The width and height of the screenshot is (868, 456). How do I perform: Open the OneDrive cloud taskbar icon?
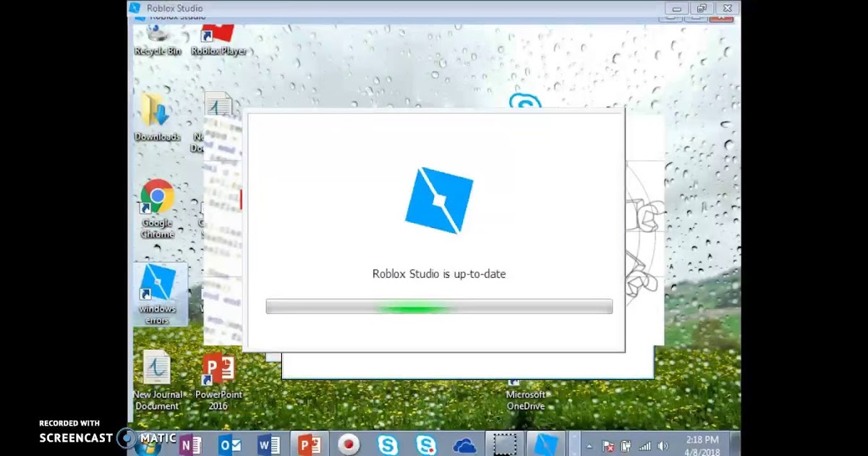[x=464, y=444]
